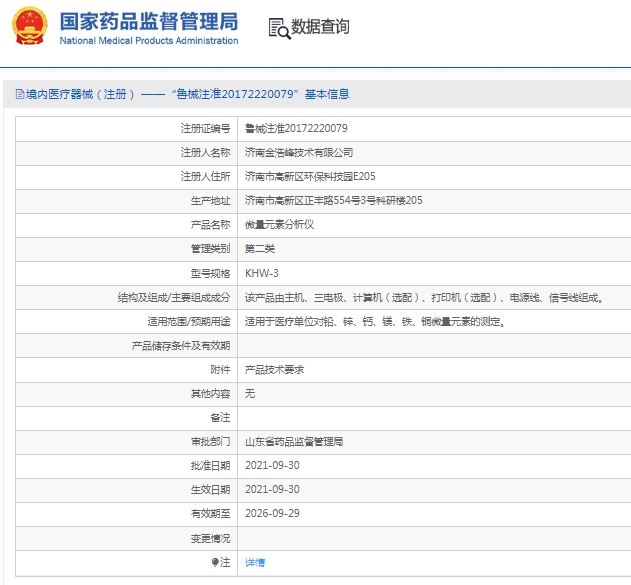Select approving department 山东省药品监督管理局
Image resolution: width=631 pixels, height=585 pixels.
294,442
